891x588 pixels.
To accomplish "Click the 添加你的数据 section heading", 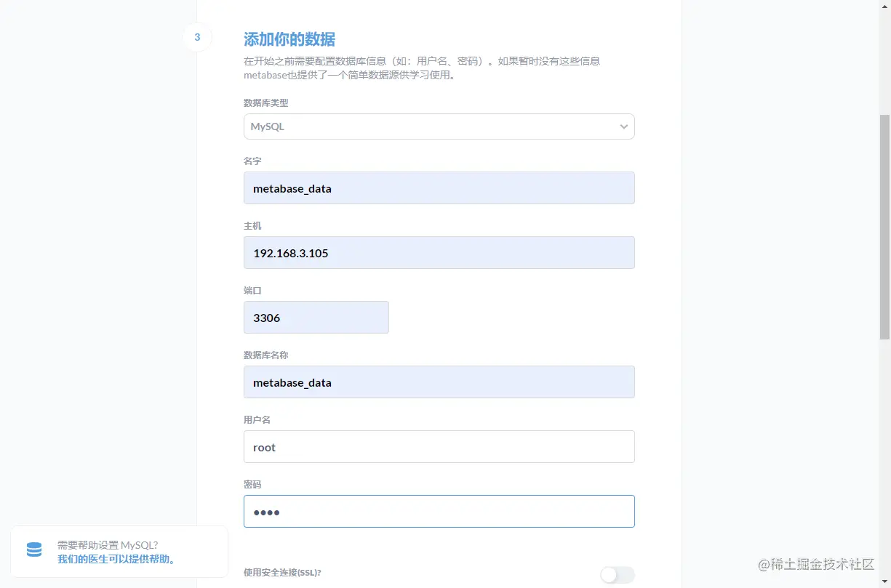I will [289, 39].
